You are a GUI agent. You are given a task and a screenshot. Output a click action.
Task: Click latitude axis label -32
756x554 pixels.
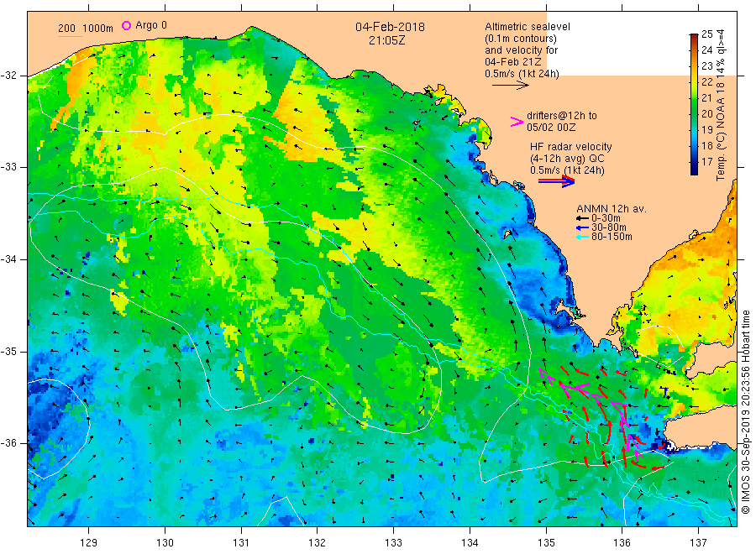(x=8, y=76)
